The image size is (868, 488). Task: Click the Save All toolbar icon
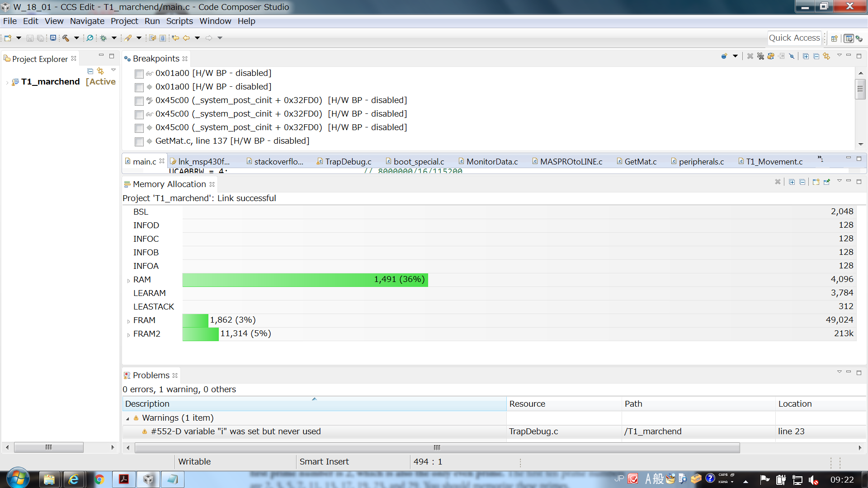(x=40, y=38)
